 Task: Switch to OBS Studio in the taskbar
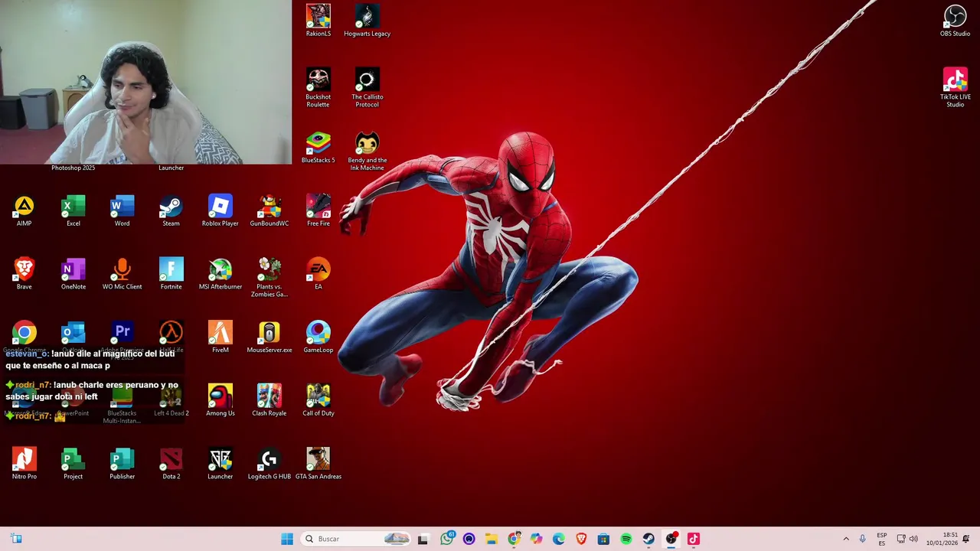click(671, 539)
